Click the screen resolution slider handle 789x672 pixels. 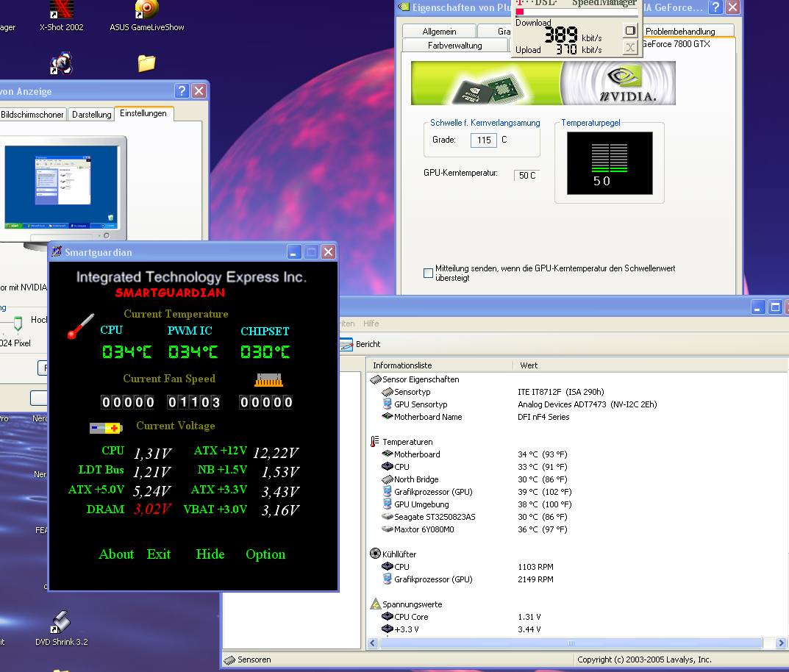click(18, 324)
